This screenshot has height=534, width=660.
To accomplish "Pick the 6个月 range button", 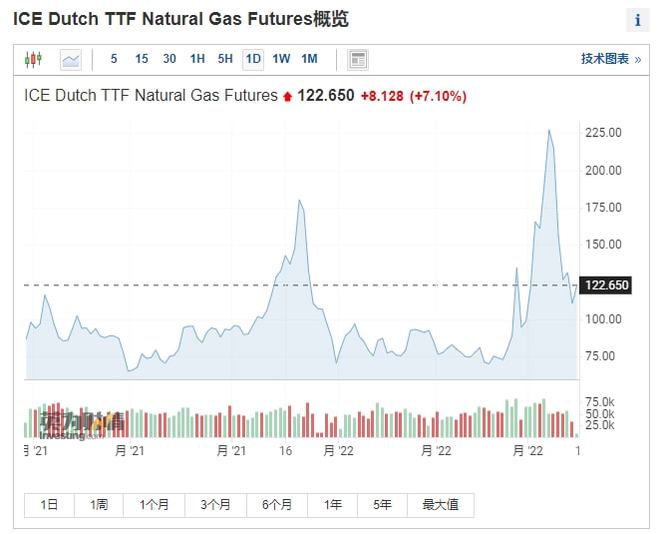I will click(277, 505).
